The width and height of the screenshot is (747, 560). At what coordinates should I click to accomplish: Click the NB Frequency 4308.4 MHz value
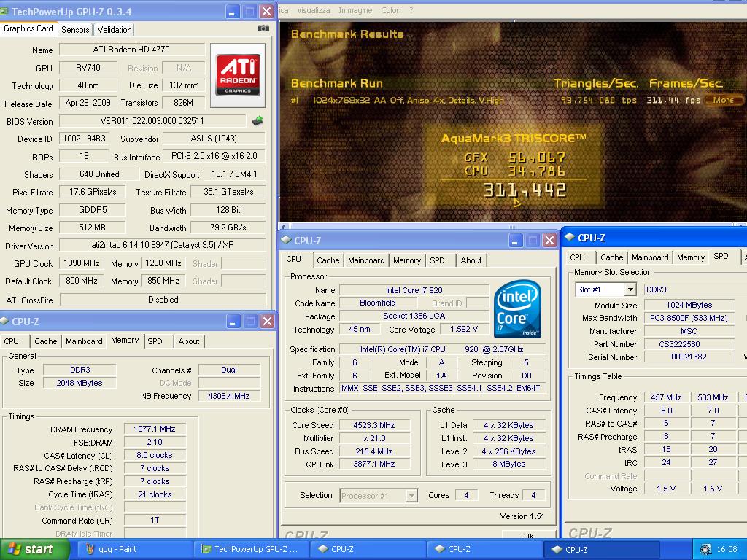228,396
